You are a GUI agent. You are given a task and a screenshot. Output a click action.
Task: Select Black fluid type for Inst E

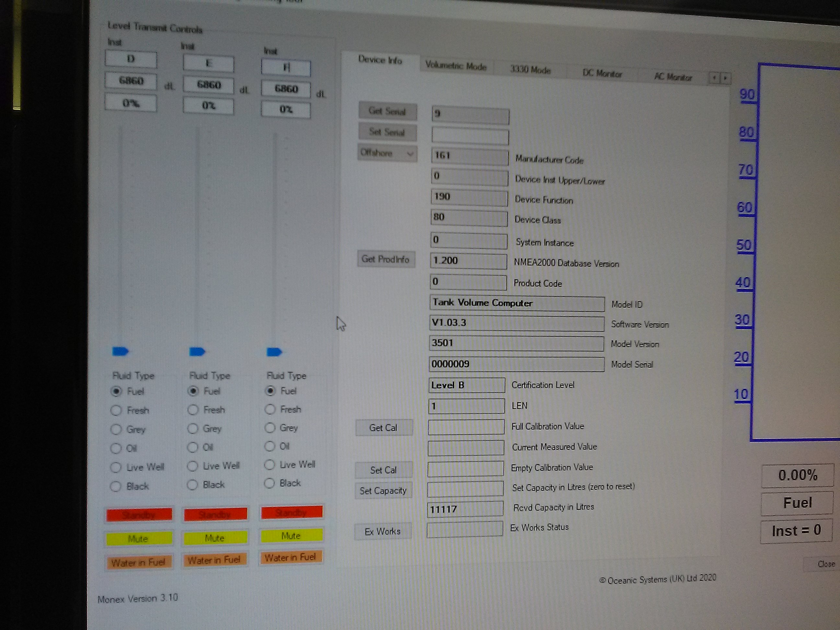pyautogui.click(x=192, y=484)
